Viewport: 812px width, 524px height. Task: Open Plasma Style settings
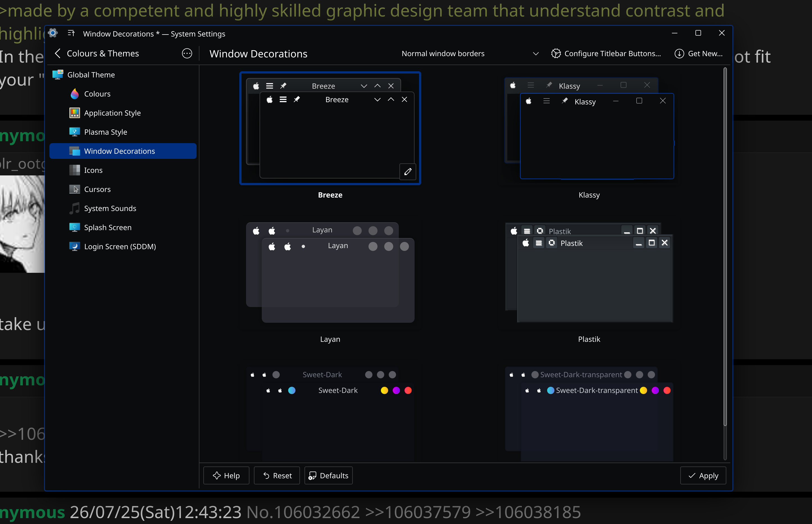click(x=123, y=132)
